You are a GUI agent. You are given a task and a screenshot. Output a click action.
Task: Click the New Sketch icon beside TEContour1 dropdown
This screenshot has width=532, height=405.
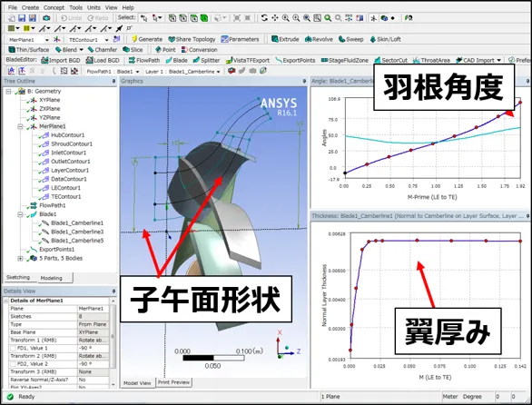click(116, 39)
